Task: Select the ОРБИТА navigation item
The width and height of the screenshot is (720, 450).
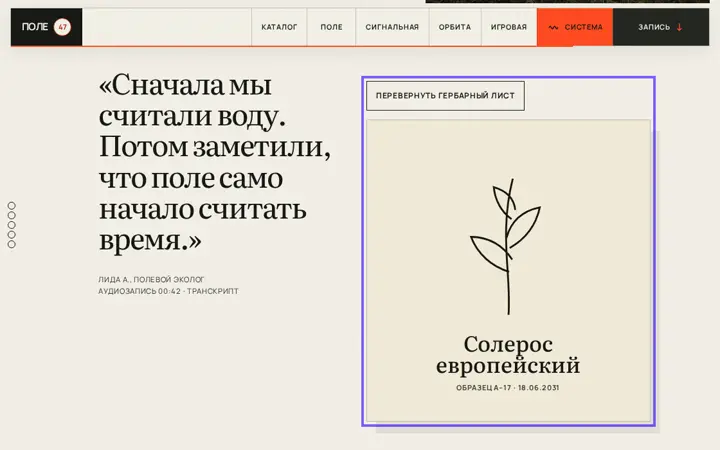Action: (x=455, y=27)
